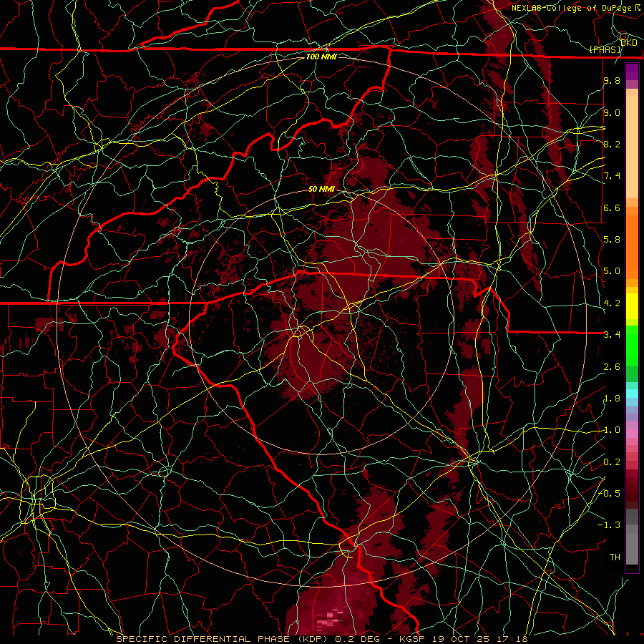644x644 pixels.
Task: Click the '6.6' scale value
Action: (x=612, y=208)
